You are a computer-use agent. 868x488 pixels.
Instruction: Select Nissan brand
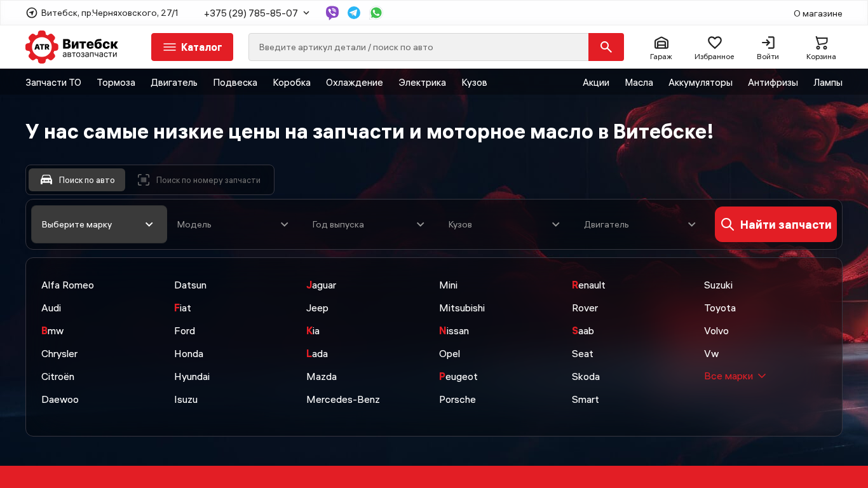454,331
